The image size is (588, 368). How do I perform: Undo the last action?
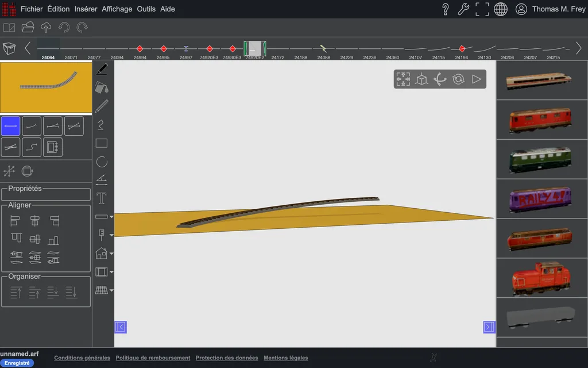64,28
